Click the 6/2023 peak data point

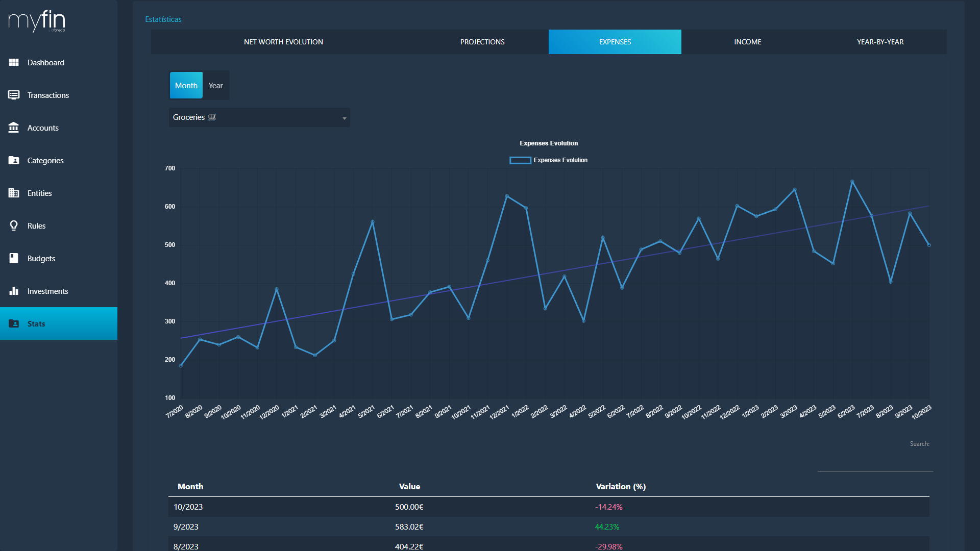click(852, 181)
